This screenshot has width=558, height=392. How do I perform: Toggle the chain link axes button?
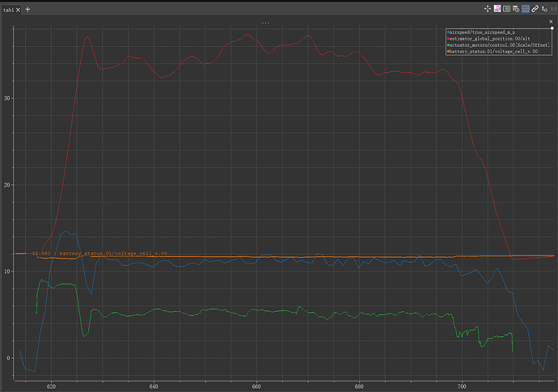(535, 8)
